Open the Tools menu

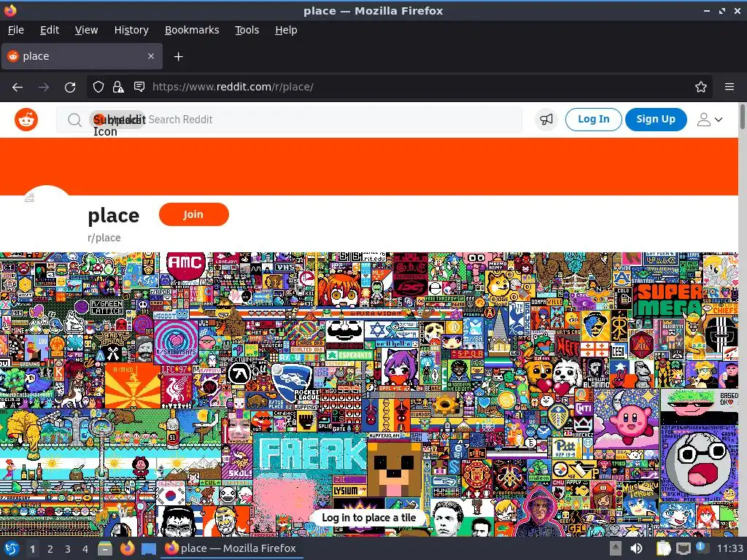point(247,30)
